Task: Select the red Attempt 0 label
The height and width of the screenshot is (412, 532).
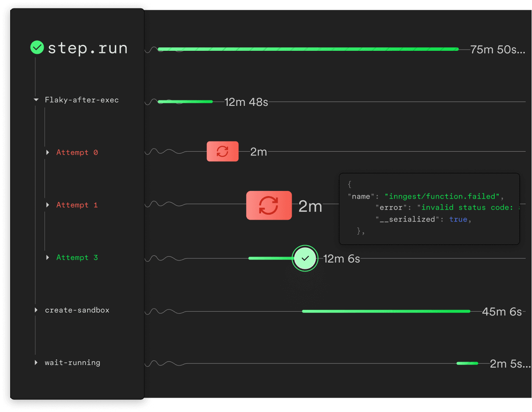Action: (x=77, y=152)
